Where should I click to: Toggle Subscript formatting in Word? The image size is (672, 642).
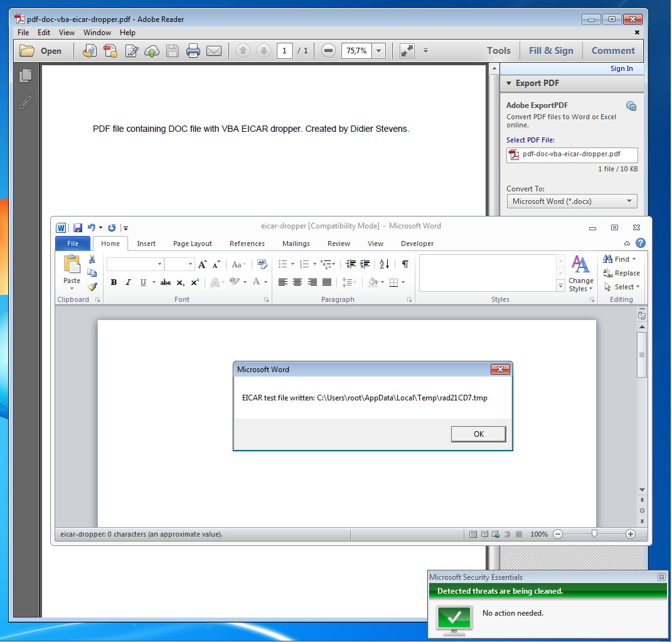[x=181, y=282]
